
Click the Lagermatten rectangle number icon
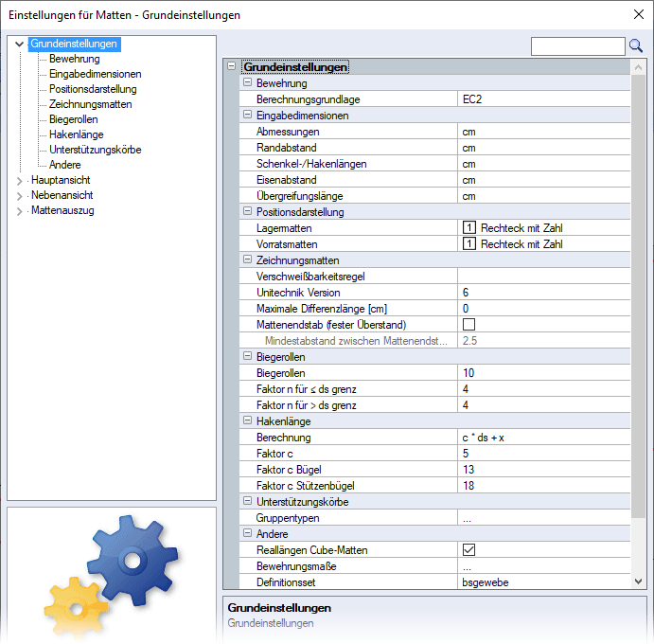click(468, 228)
